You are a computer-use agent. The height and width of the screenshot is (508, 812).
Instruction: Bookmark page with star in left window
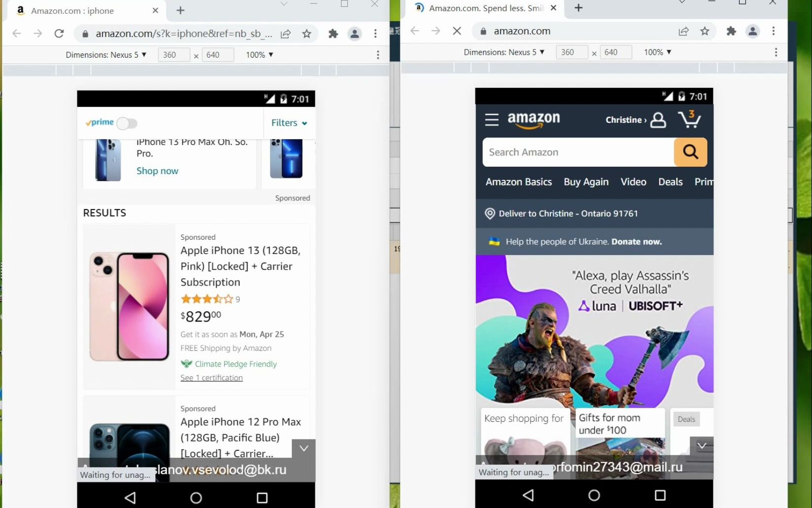tap(306, 34)
